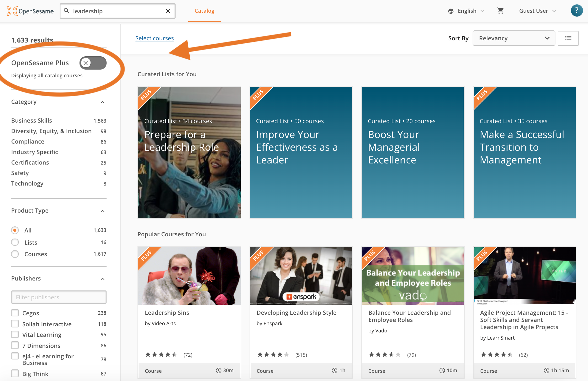
Task: Check the Vital Learning publisher checkbox
Action: click(15, 334)
